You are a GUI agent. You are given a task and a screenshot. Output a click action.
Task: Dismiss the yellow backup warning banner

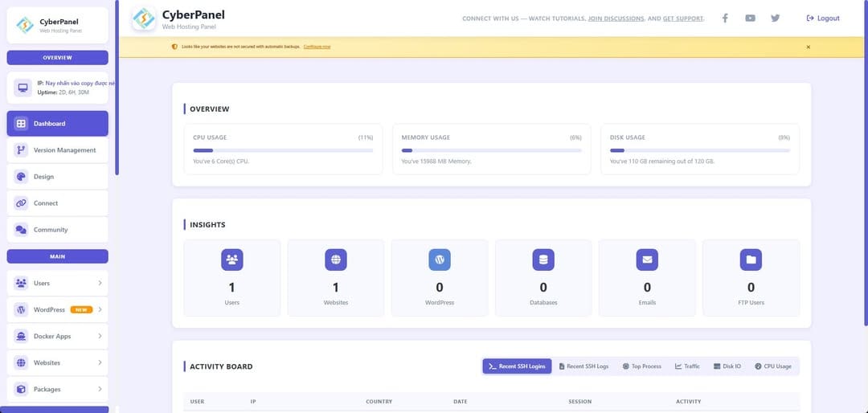click(808, 47)
